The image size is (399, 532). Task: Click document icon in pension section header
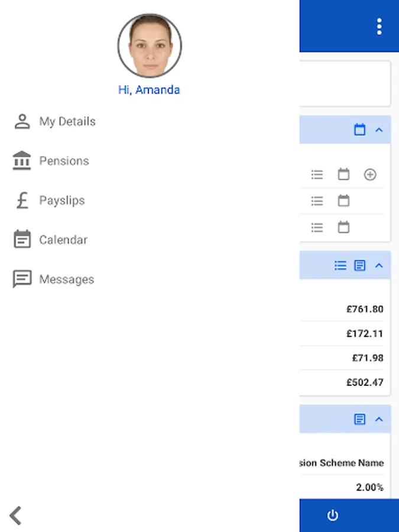pyautogui.click(x=359, y=419)
